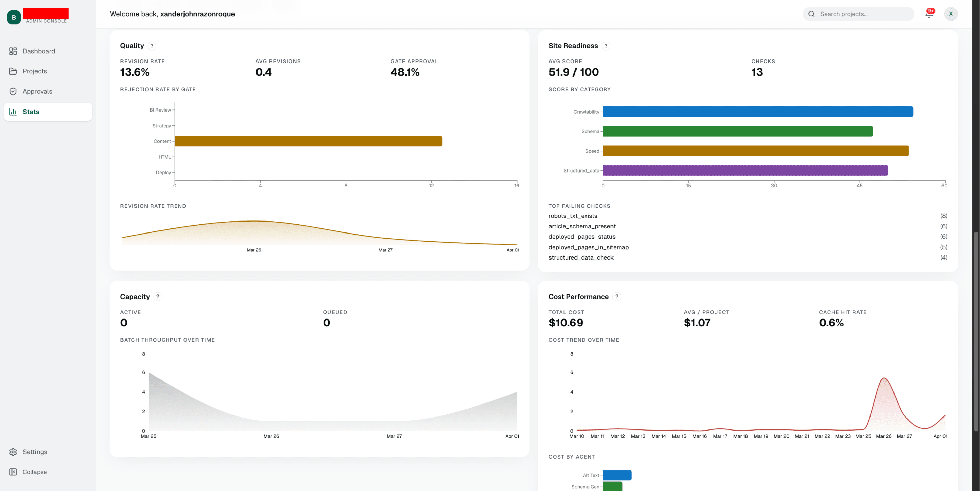Click the page vertical scrollbar thumb
This screenshot has width=980, height=491.
(x=976, y=331)
